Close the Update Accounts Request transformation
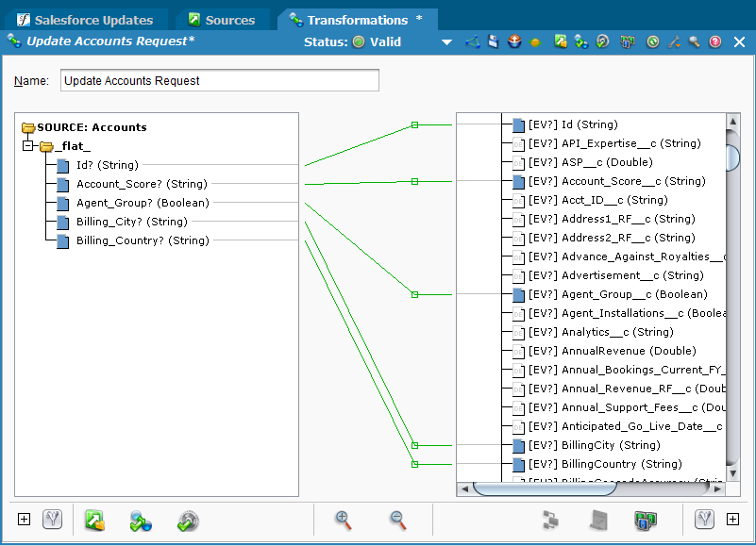756x546 pixels. 739,42
